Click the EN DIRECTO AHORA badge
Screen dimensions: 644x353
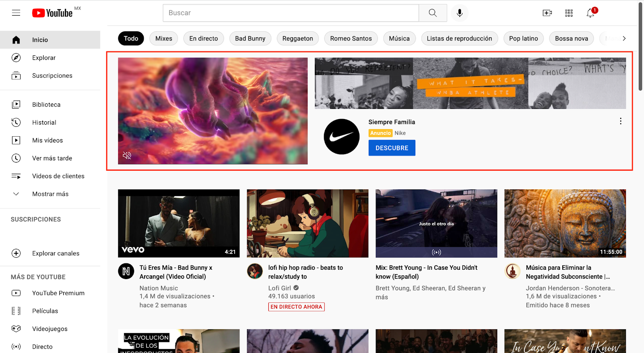click(297, 307)
